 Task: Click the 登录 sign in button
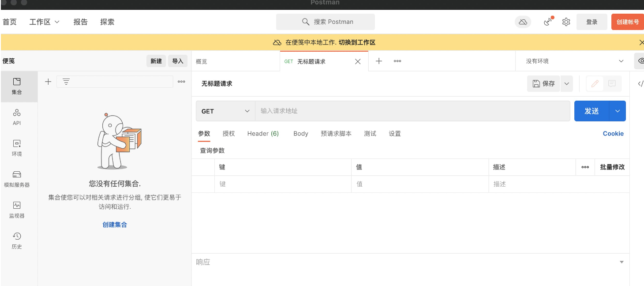tap(592, 22)
